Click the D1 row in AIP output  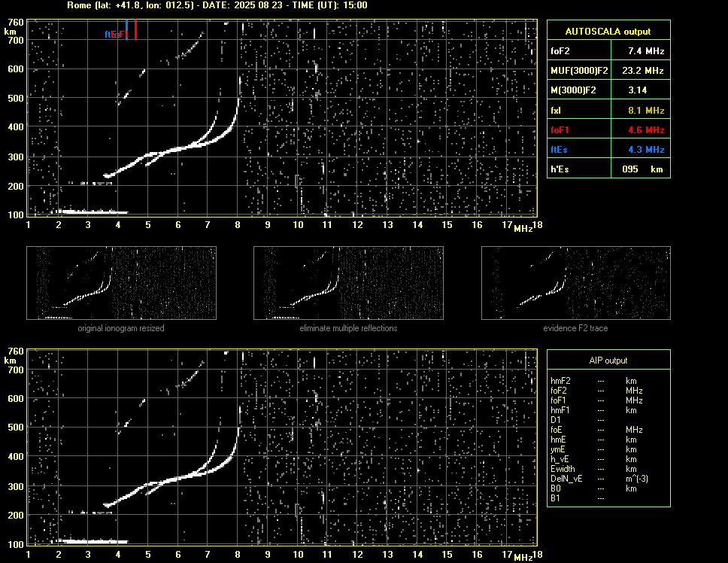(608, 420)
